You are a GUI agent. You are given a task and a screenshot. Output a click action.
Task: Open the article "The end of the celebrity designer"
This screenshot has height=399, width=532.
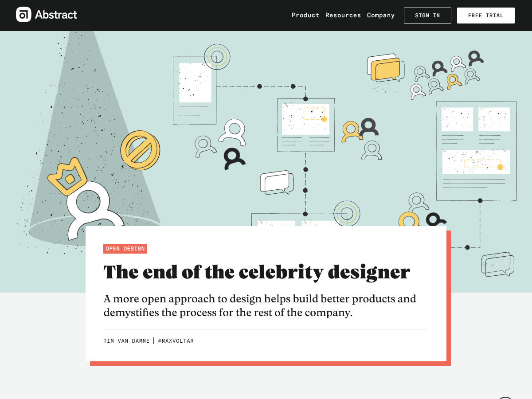coord(256,272)
